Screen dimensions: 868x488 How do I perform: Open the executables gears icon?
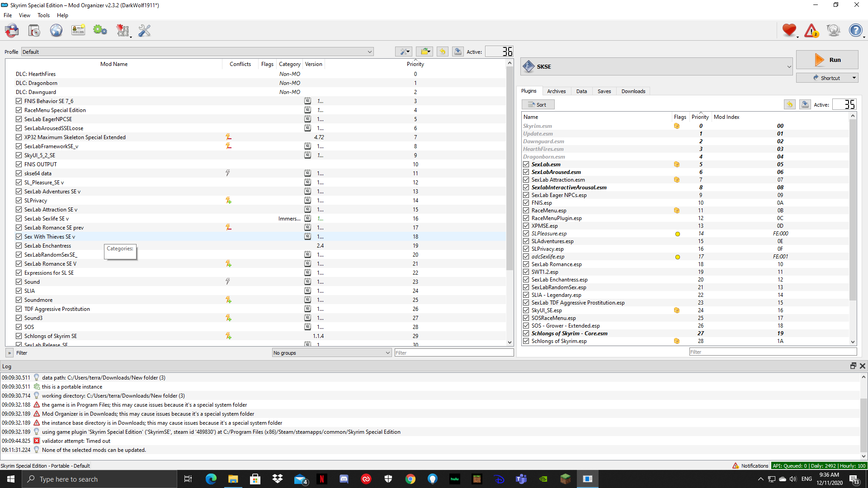click(100, 31)
